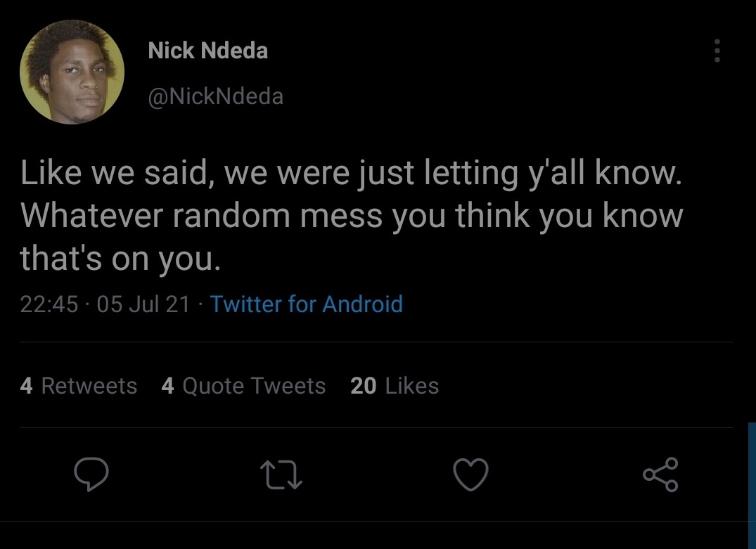This screenshot has width=756, height=549.
Task: Open the @NickNdeda handle profile
Action: click(x=215, y=96)
